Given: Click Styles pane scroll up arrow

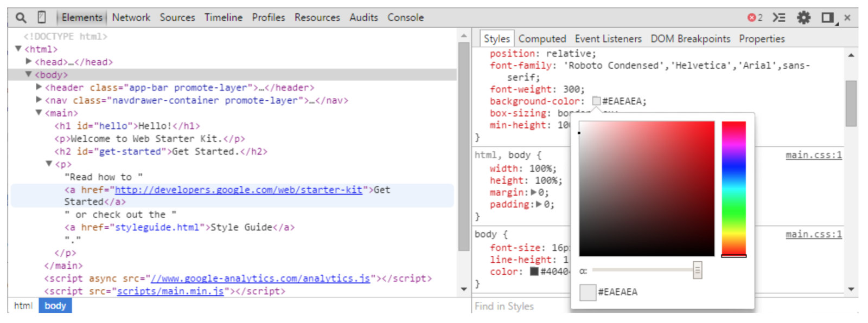Looking at the screenshot, I should click(x=851, y=55).
